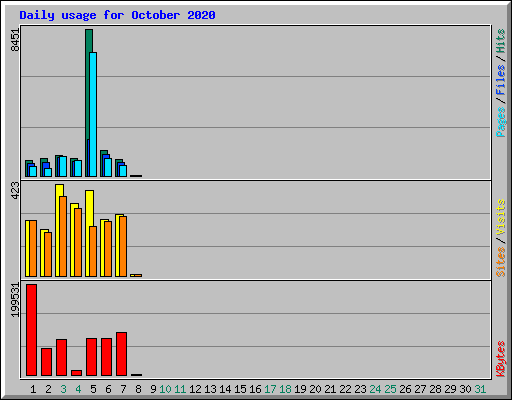This screenshot has width=512, height=400.
Task: Select the tiny red KBytes bar on day 4
Action: [x=76, y=373]
